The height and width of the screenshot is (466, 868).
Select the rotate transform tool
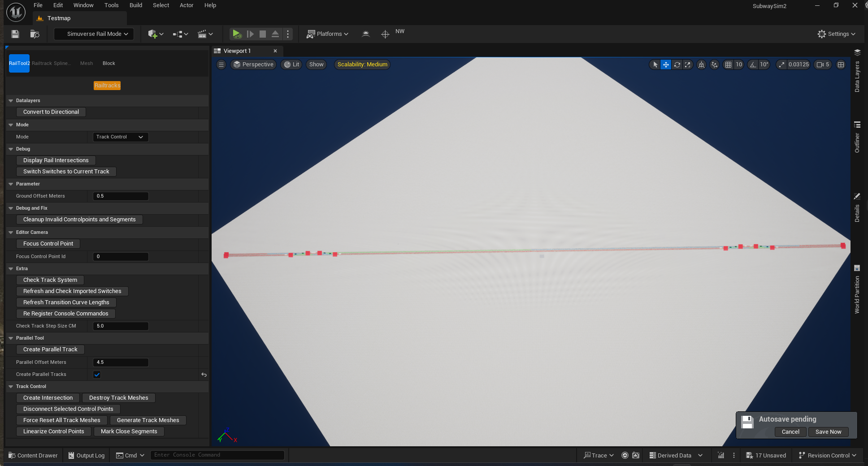[x=677, y=65]
